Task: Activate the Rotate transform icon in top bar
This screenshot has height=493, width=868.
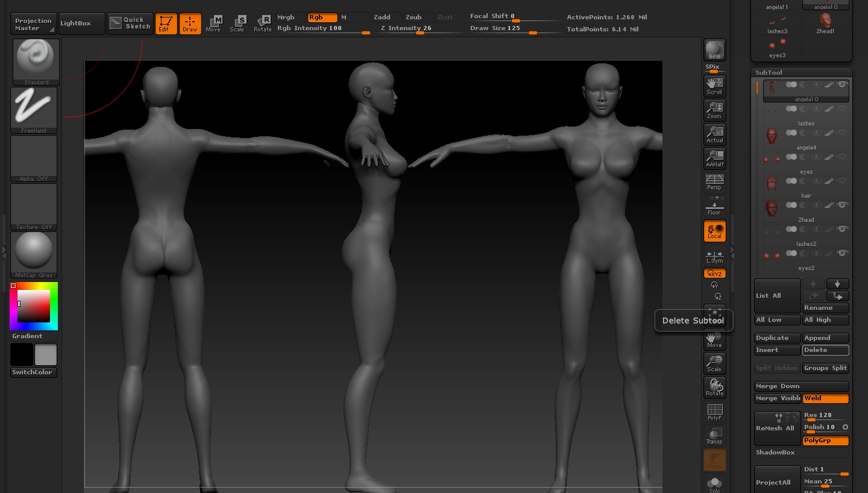Action: point(262,24)
